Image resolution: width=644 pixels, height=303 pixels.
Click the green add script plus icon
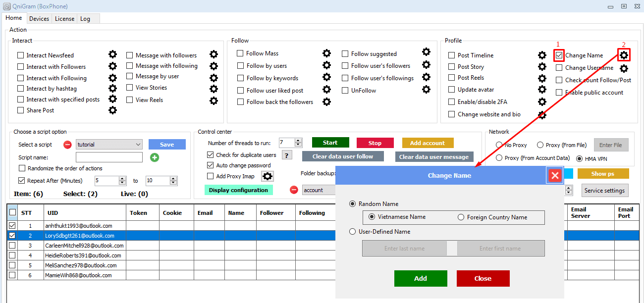(155, 157)
